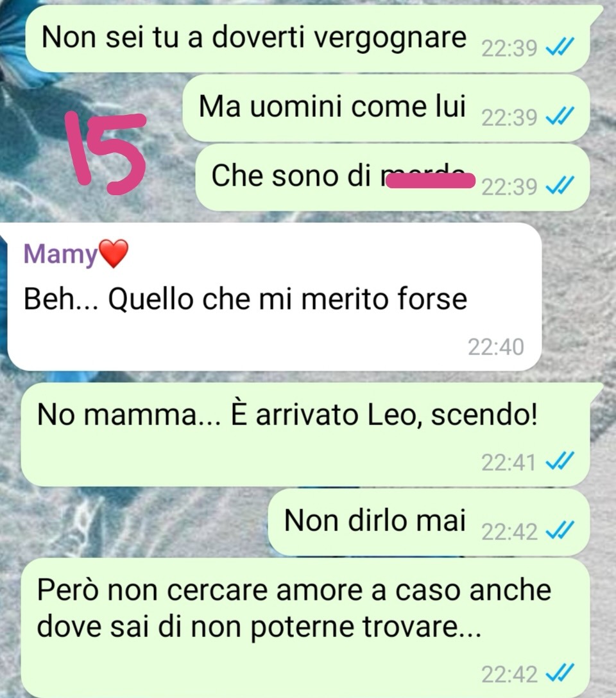Tap the blue double-check next to 'Non dirlo mai'
Screen dimensions: 616x698
560,530
